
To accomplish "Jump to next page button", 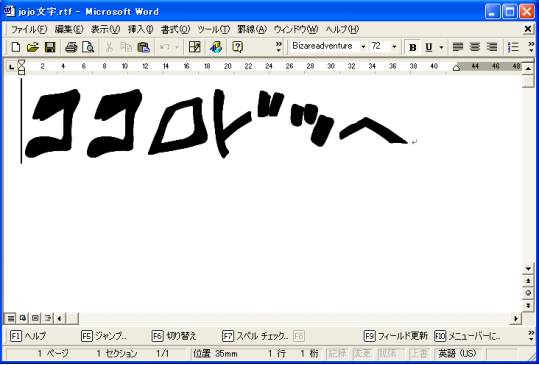I will 528,306.
